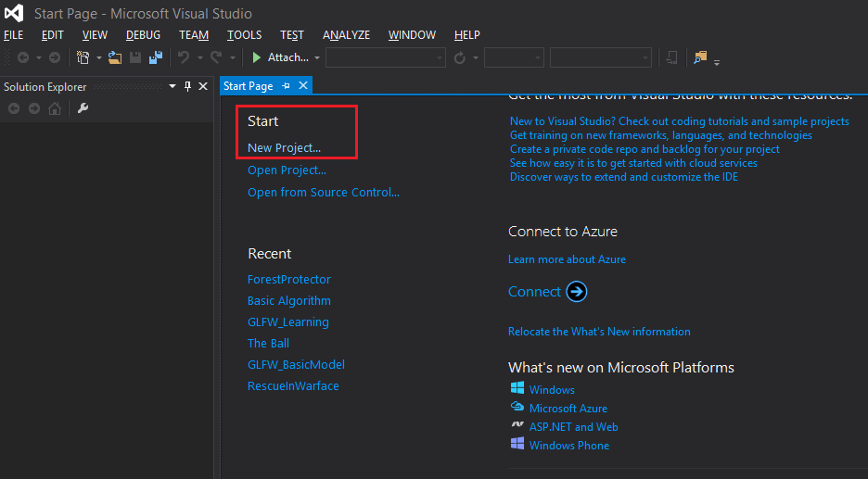Click the Save All toolbar icon
This screenshot has width=868, height=479.
coord(155,57)
